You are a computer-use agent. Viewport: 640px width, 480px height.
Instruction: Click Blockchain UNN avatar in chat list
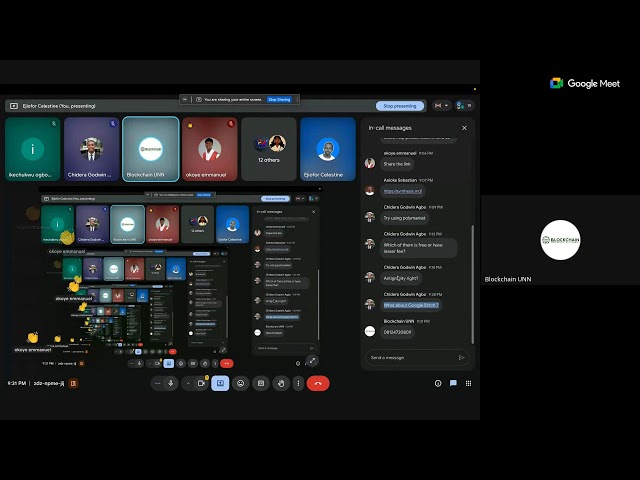pyautogui.click(x=370, y=331)
